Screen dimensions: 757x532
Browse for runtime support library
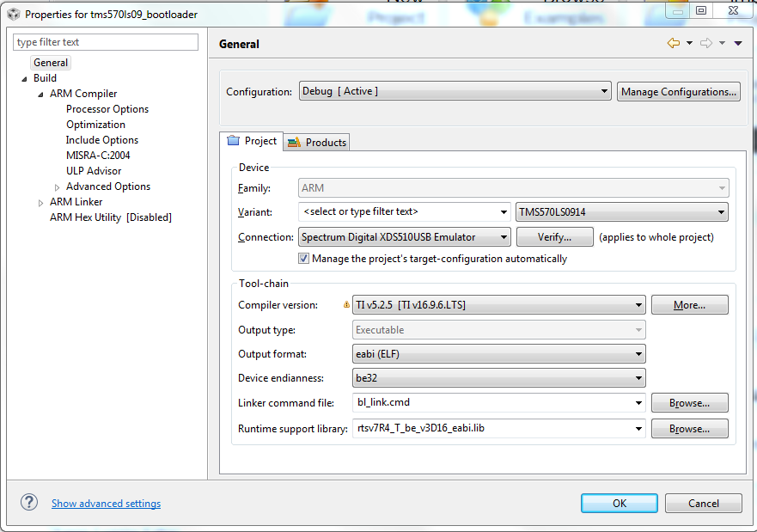pos(689,429)
